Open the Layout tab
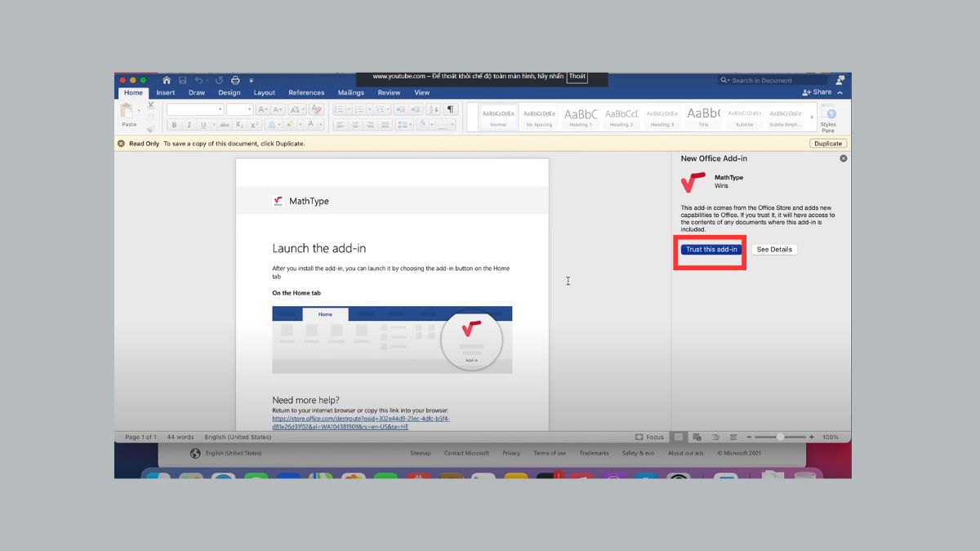 (265, 93)
